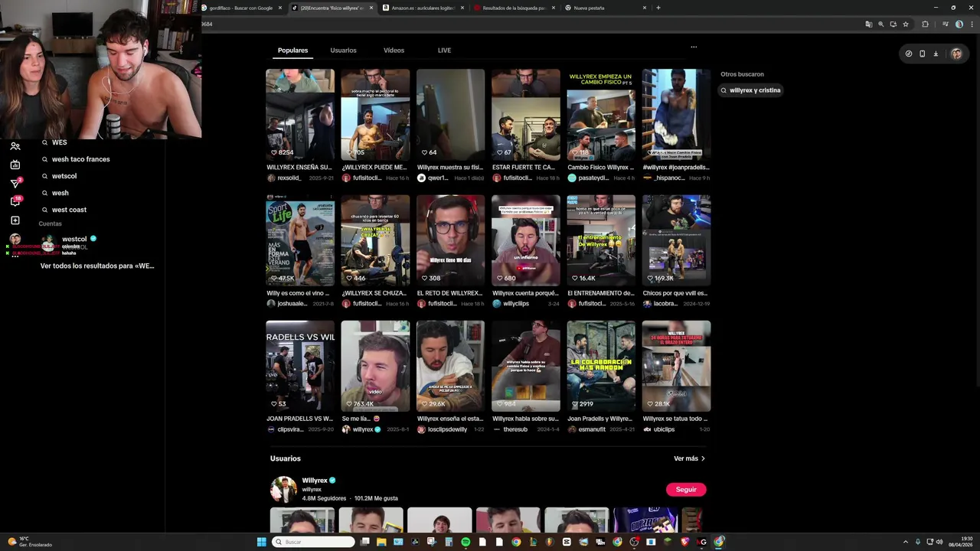Viewport: 980px width, 551px height.
Task: Open a new browser tab with plus icon
Action: pos(658,8)
